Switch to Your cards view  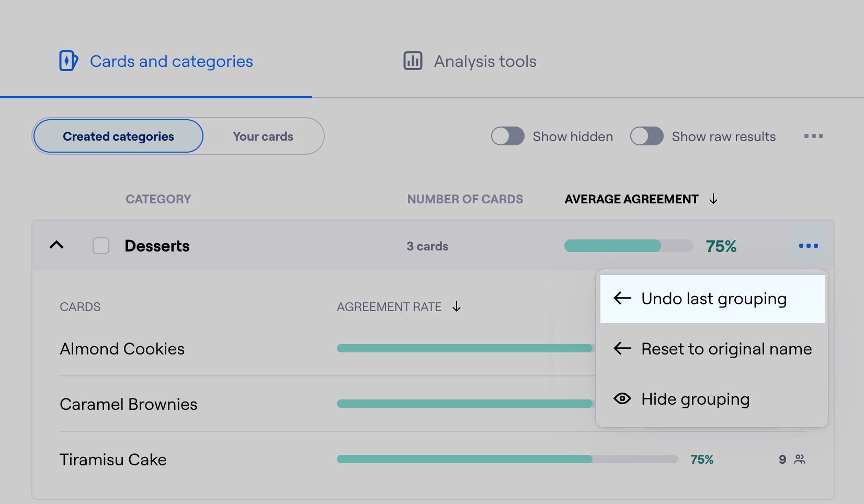click(263, 136)
